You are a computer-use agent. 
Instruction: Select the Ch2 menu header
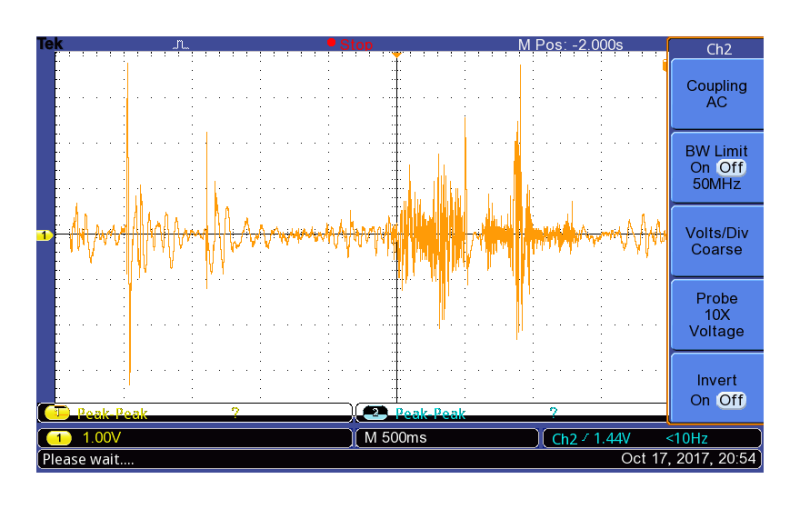(716, 49)
